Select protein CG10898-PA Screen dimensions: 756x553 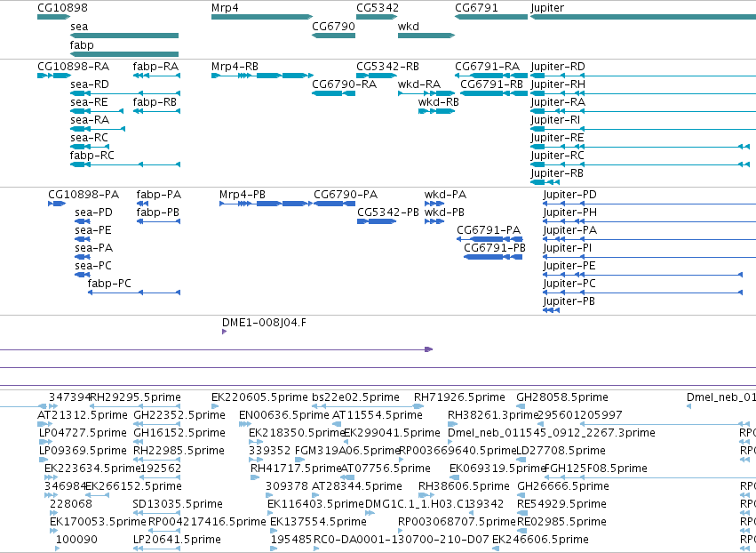[57, 204]
